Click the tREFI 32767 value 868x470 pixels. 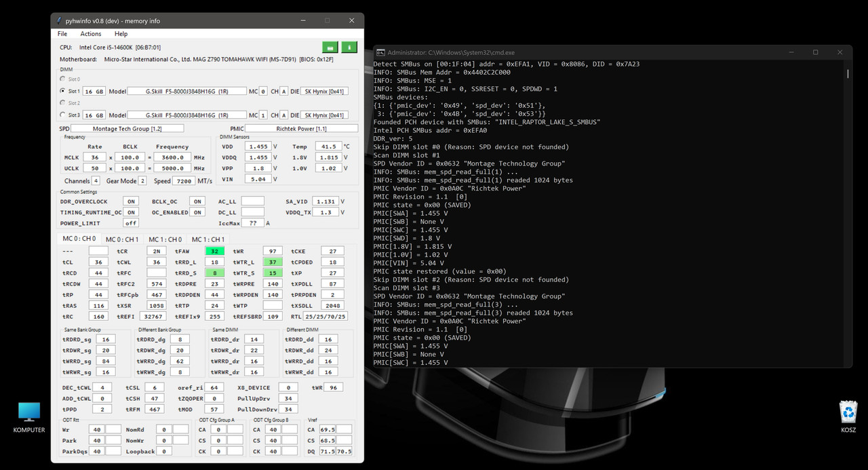[153, 316]
